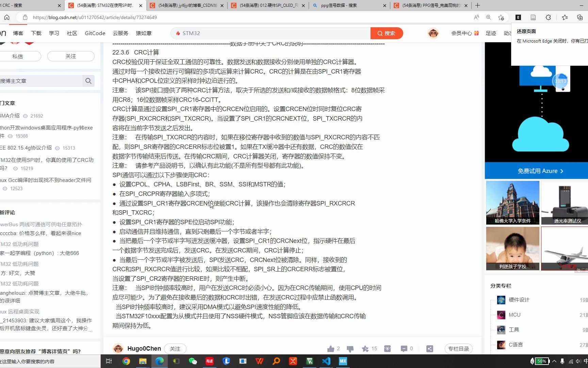
Task: Open the browser Extensions puzzle icon
Action: [x=548, y=17]
